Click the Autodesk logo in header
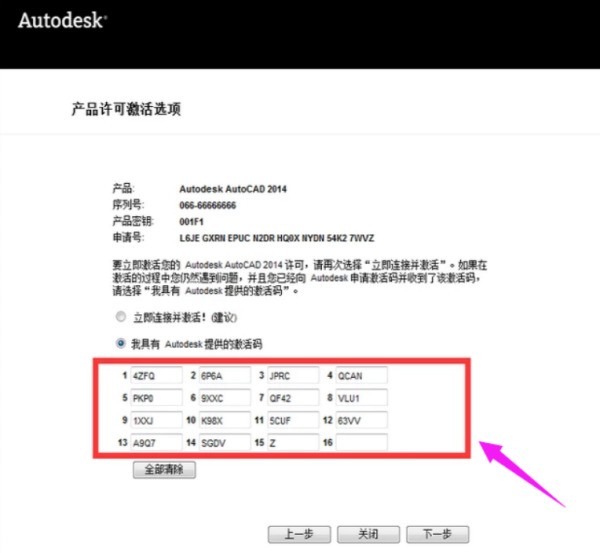 coord(62,20)
